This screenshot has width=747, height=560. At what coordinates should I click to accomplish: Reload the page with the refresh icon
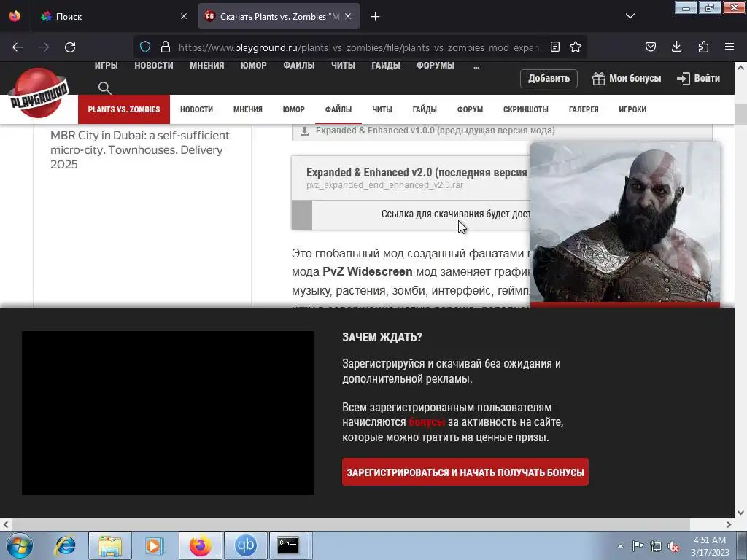[x=70, y=47]
